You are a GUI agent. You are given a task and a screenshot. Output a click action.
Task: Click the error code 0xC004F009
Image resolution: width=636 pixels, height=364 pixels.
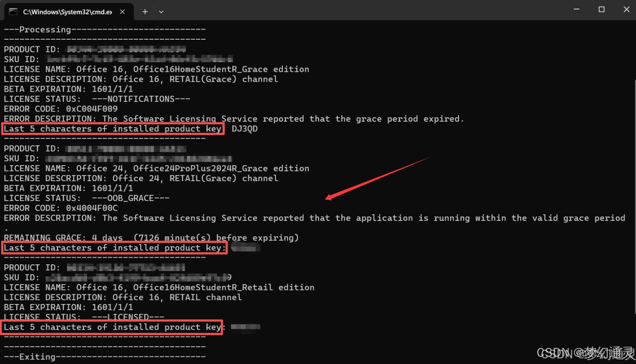click(x=92, y=109)
